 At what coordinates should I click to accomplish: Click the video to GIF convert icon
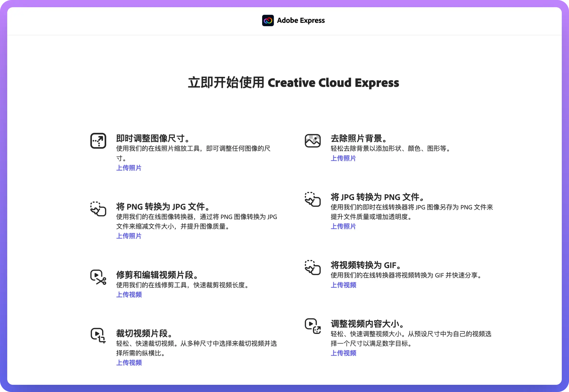[313, 268]
